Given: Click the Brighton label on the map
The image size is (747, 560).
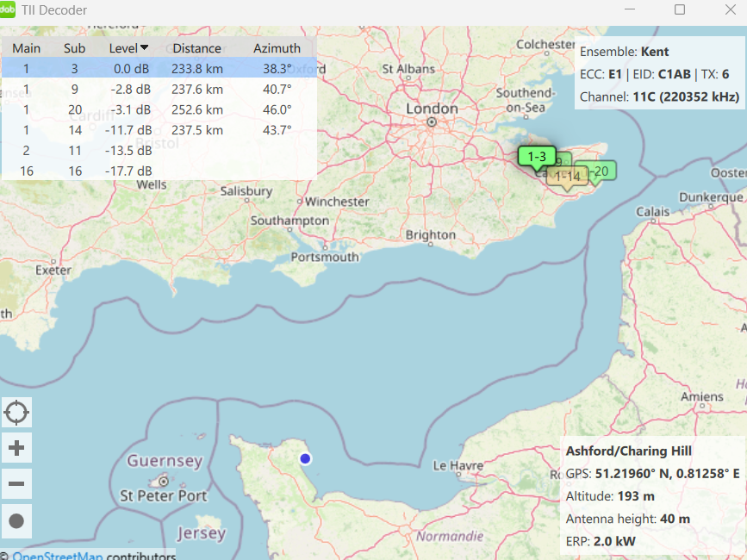Looking at the screenshot, I should click(x=431, y=234).
